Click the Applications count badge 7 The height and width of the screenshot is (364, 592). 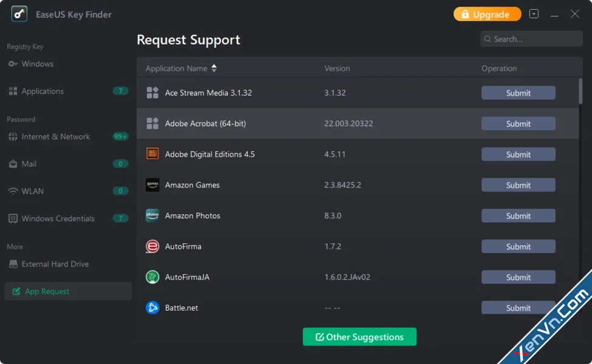point(120,91)
